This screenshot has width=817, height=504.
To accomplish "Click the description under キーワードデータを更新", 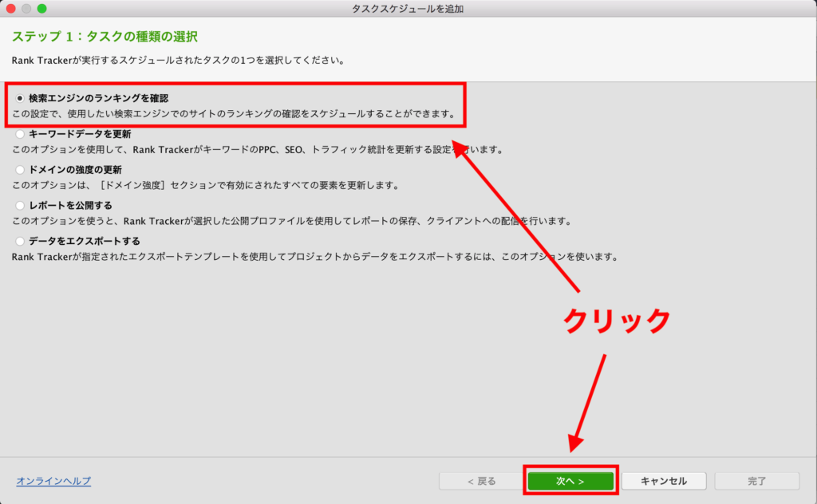I will tap(258, 150).
